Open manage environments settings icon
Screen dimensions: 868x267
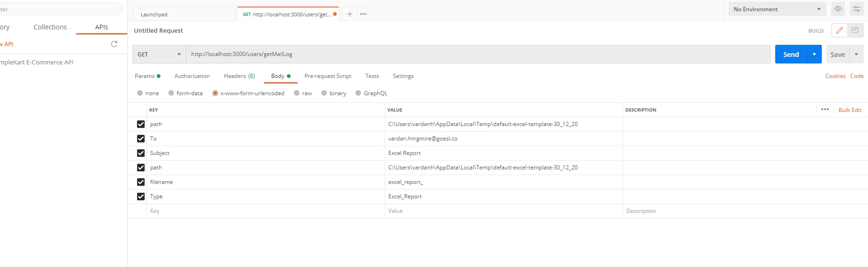(x=856, y=9)
